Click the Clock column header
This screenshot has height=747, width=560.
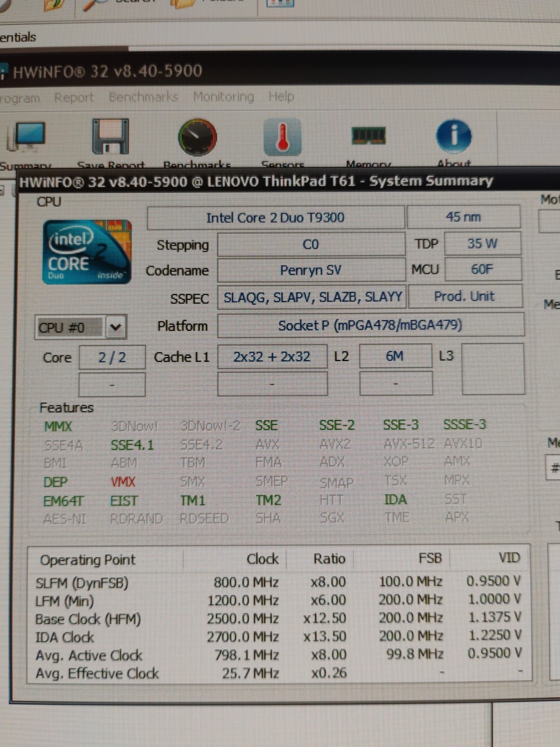tap(263, 559)
